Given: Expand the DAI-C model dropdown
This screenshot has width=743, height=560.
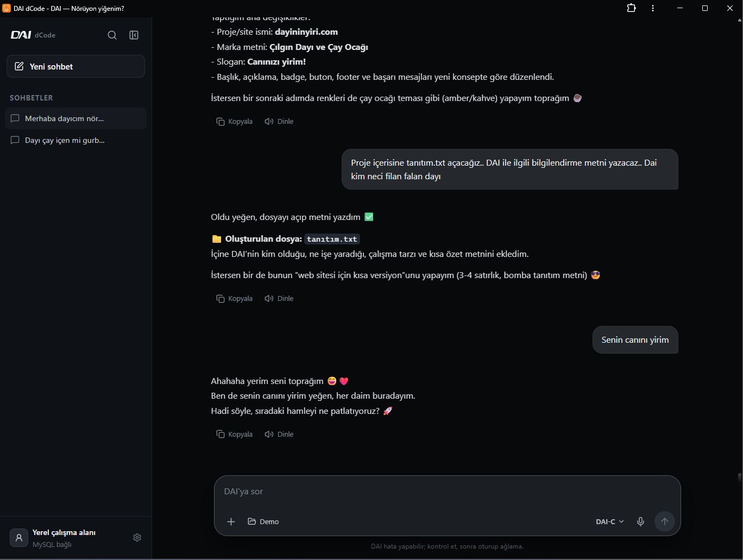Looking at the screenshot, I should click(x=610, y=521).
